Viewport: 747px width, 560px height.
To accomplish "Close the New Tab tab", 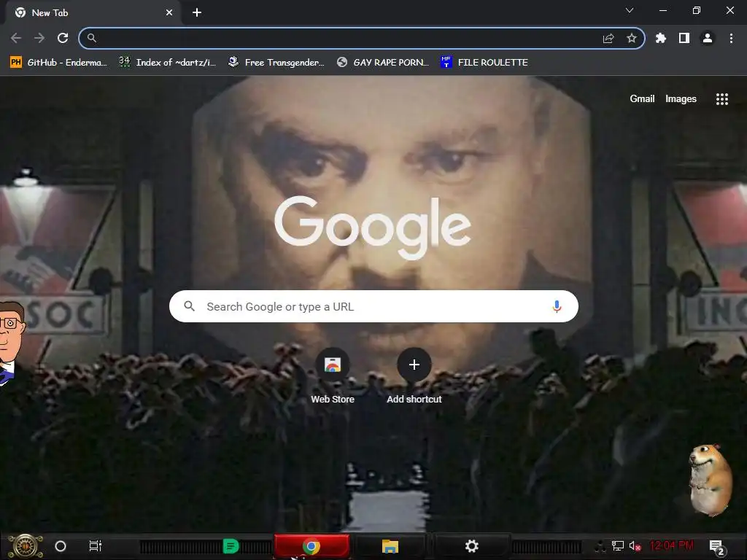I will pos(169,13).
